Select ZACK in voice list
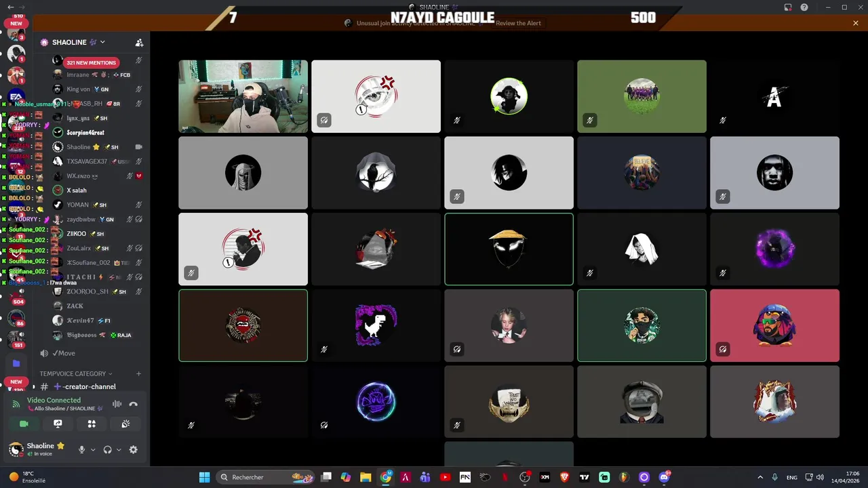The image size is (868, 488). (97, 306)
